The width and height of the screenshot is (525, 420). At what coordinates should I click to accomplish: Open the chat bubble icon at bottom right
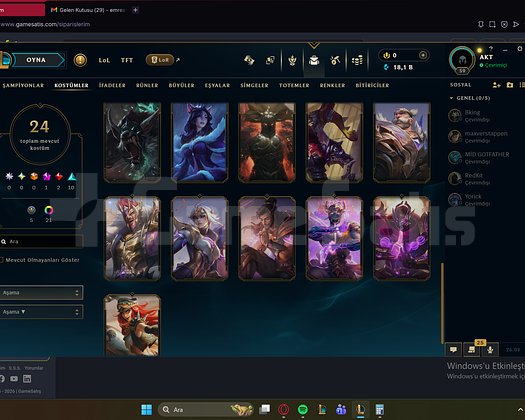(x=453, y=349)
